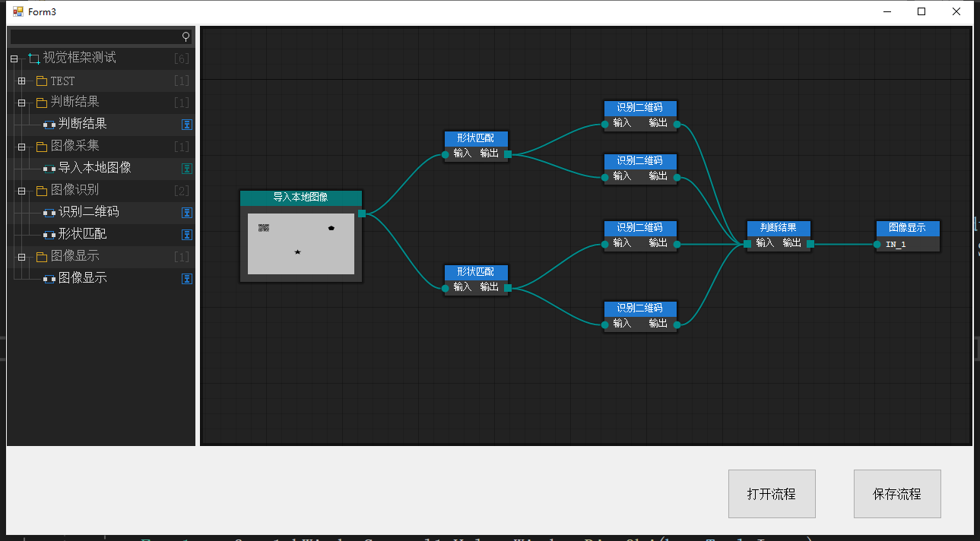Select the 图像识别 folder label

(75, 190)
